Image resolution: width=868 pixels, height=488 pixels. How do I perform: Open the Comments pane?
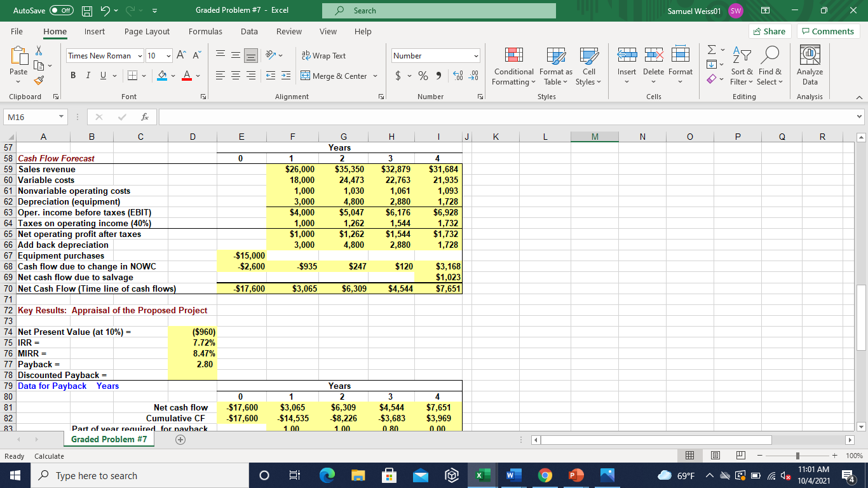point(828,31)
